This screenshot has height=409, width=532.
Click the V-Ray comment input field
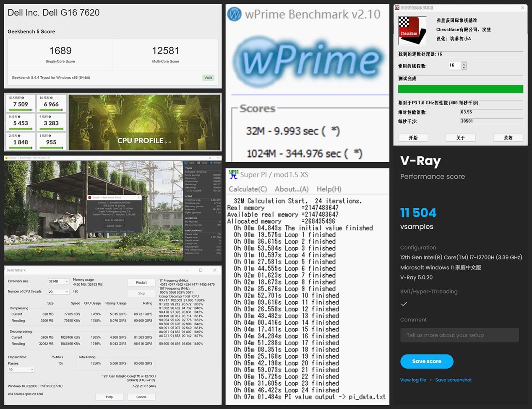(459, 335)
